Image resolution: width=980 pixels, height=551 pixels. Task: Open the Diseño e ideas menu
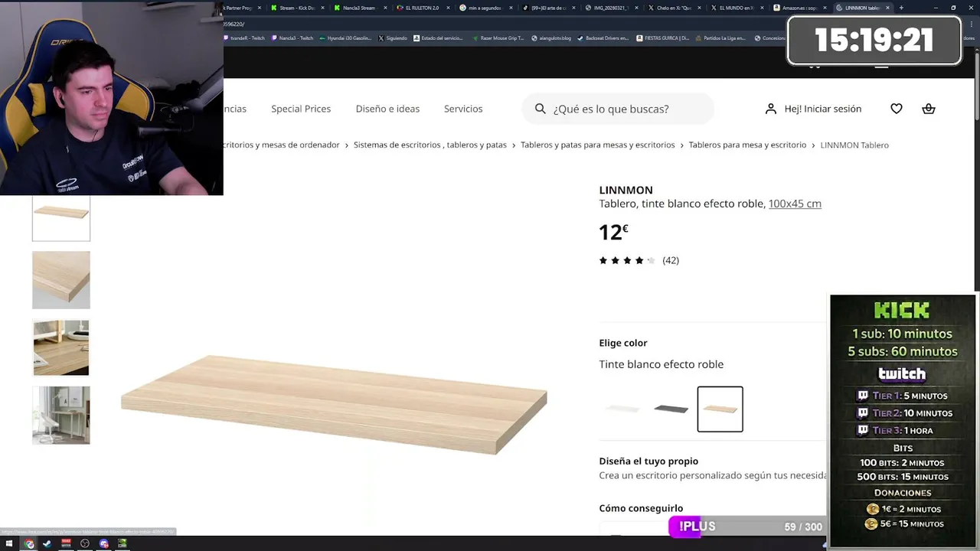tap(387, 109)
